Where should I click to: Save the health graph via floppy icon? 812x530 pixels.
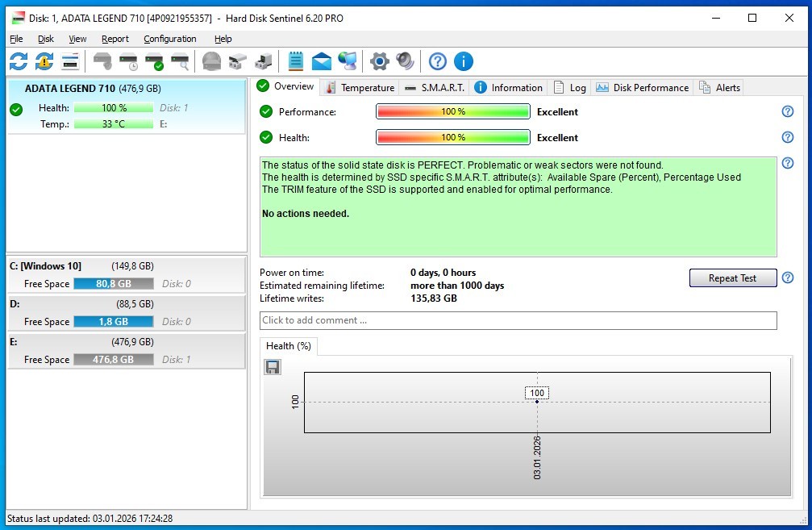point(273,367)
